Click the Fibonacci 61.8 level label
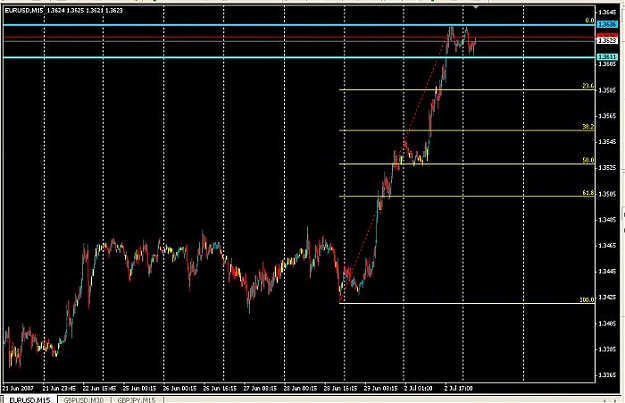625x403 pixels. (x=588, y=193)
